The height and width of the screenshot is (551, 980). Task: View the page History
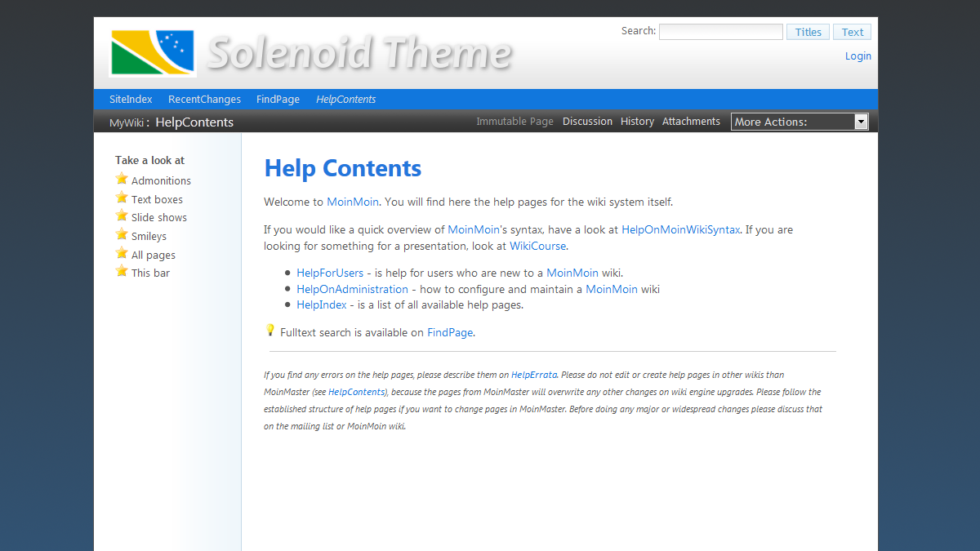pos(637,122)
